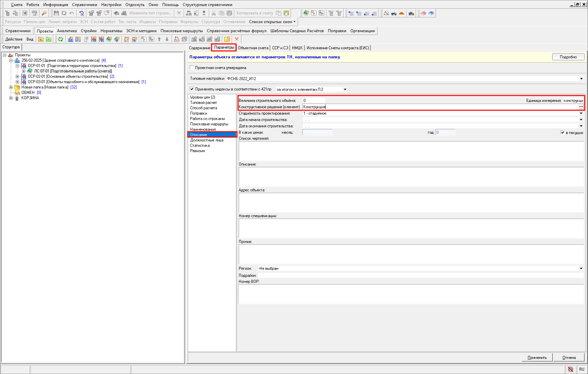This screenshot has width=588, height=374.
Task: Click the save floppy disk icon
Action: [x=56, y=13]
